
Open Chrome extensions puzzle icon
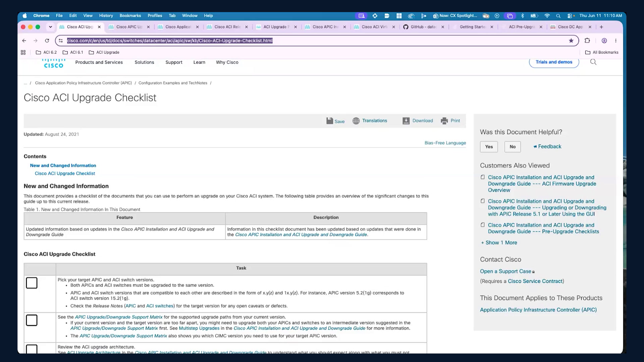tap(587, 41)
